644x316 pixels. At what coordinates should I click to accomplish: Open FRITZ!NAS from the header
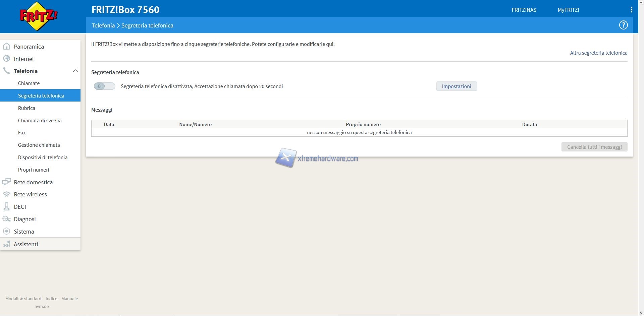(524, 10)
